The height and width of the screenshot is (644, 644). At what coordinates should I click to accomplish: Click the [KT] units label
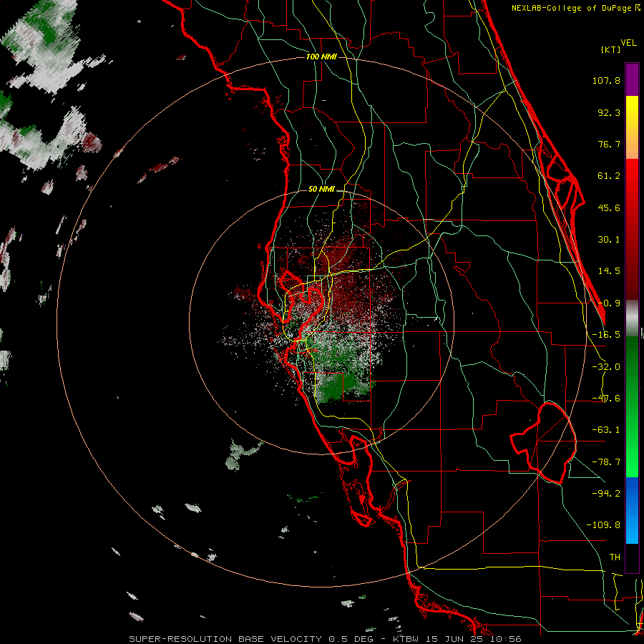610,49
